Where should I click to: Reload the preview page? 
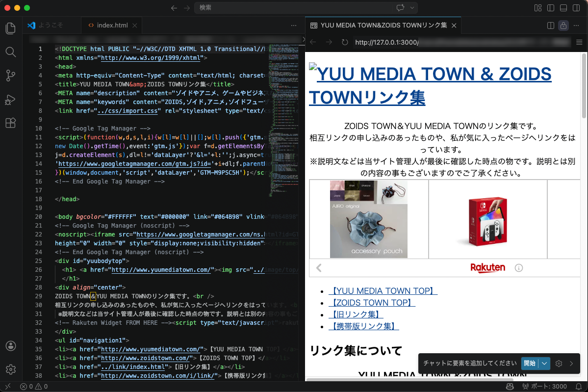(345, 42)
